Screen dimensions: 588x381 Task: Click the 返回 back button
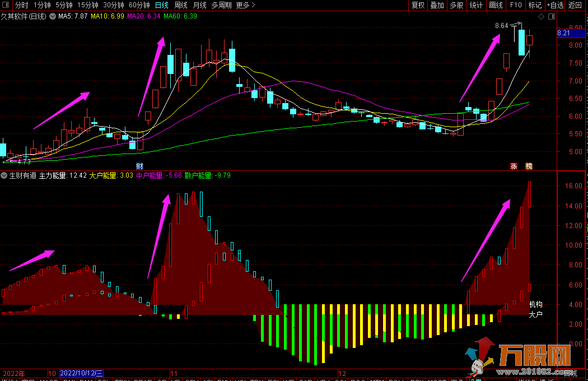pyautogui.click(x=575, y=5)
